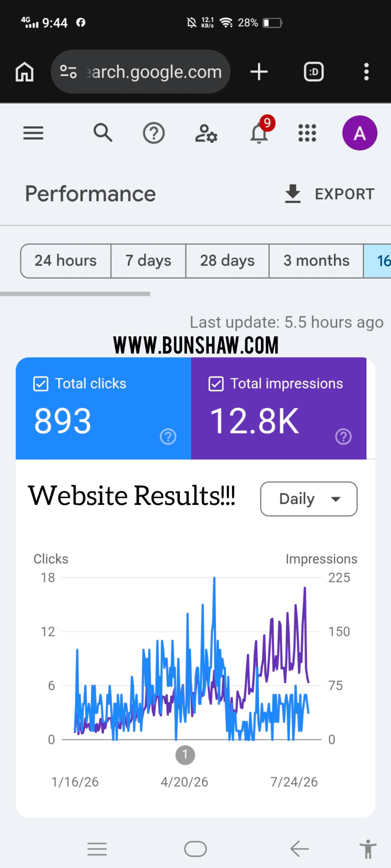Tap the 12.8K impressions value
This screenshot has width=391, height=868.
pos(254,421)
